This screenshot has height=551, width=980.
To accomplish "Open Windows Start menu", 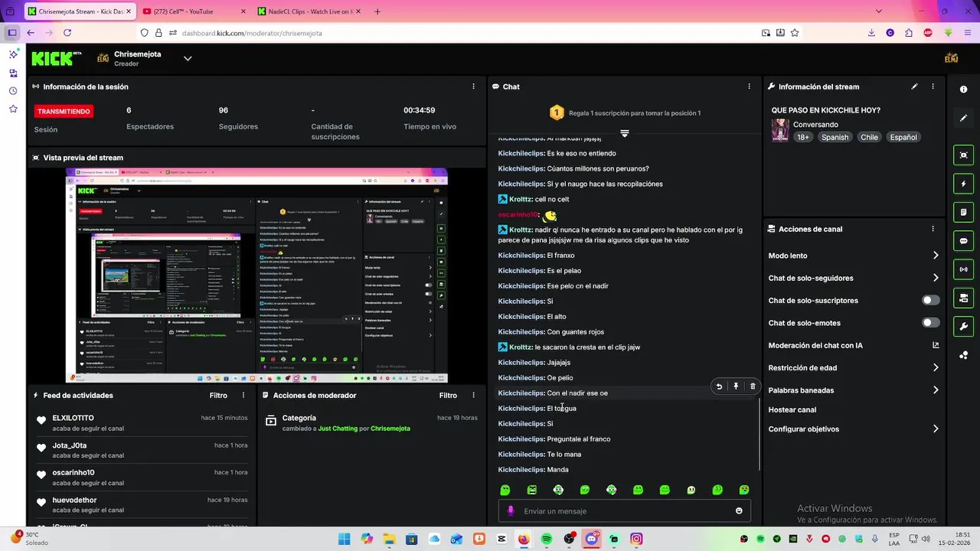I will point(344,539).
